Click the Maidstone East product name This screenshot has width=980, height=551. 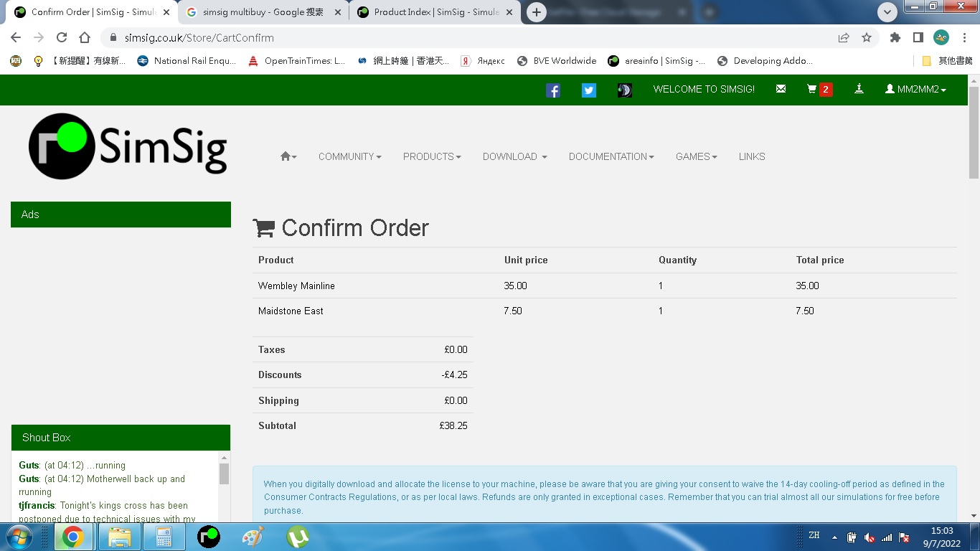(x=291, y=311)
